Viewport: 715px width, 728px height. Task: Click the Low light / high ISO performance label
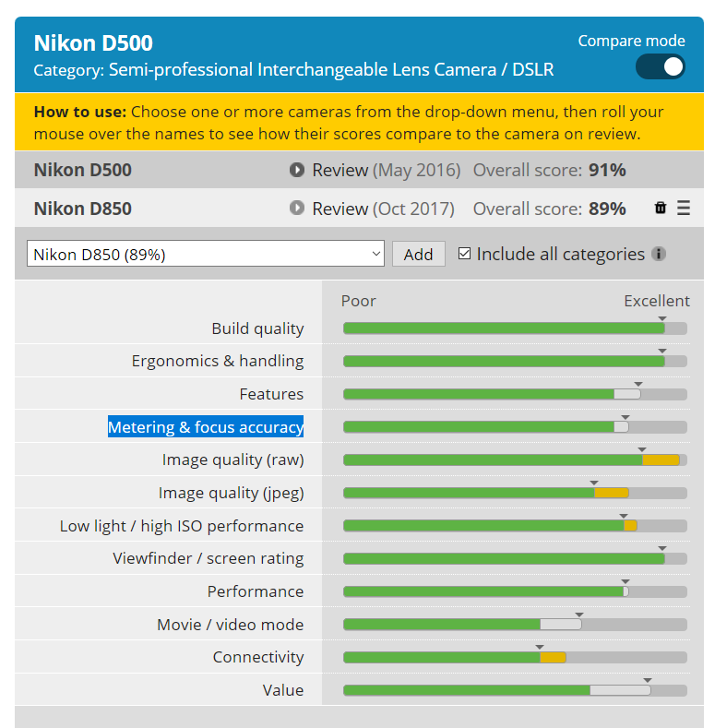pos(182,526)
